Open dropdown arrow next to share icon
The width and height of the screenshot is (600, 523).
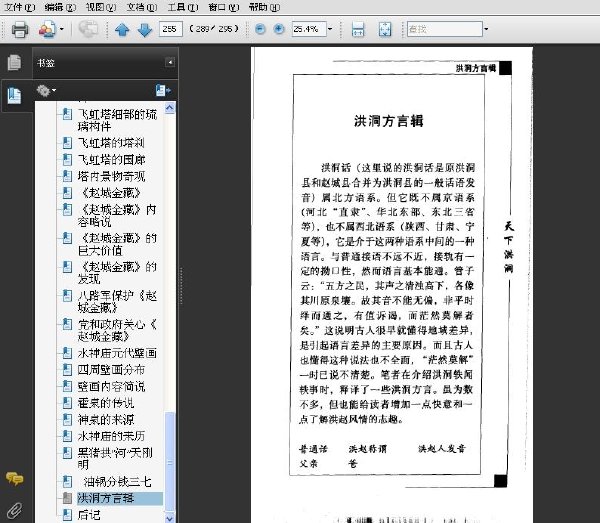(x=62, y=29)
